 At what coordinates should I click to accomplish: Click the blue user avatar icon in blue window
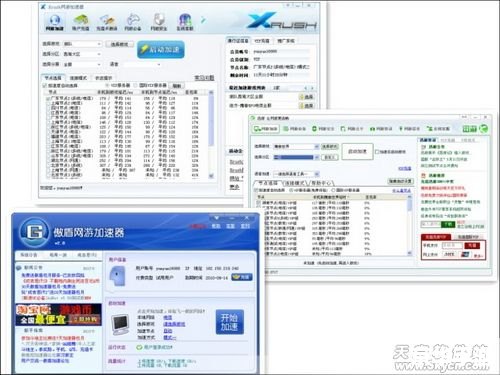(x=117, y=276)
